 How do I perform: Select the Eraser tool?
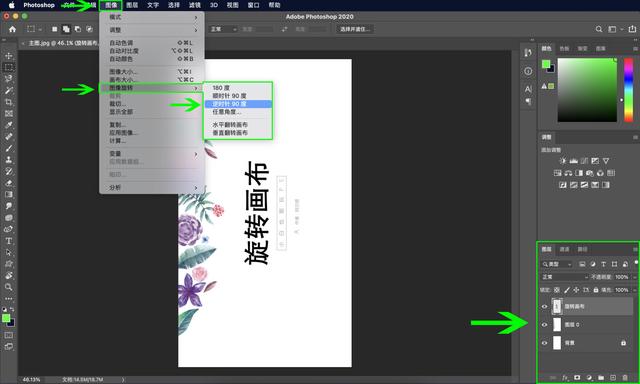pos(9,183)
